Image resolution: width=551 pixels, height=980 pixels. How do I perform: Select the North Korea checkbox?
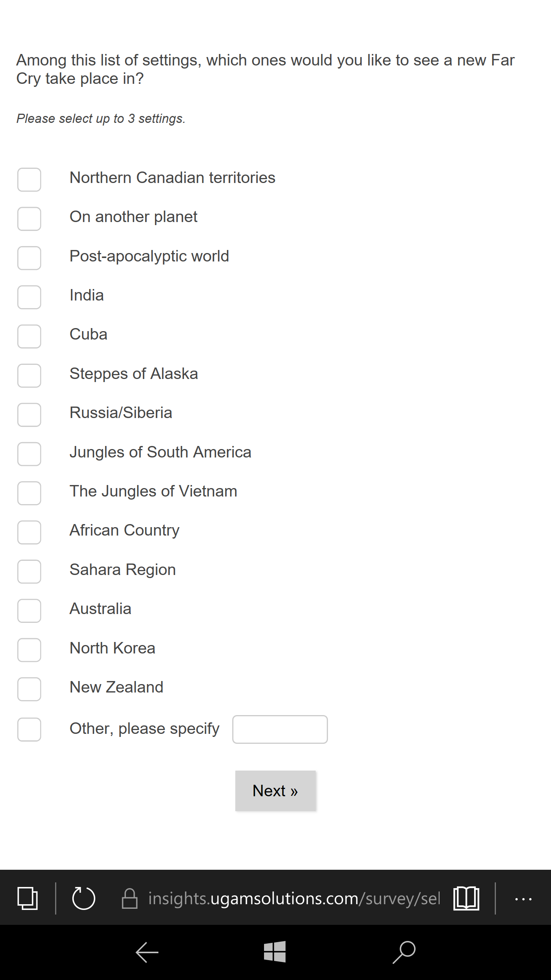[29, 650]
